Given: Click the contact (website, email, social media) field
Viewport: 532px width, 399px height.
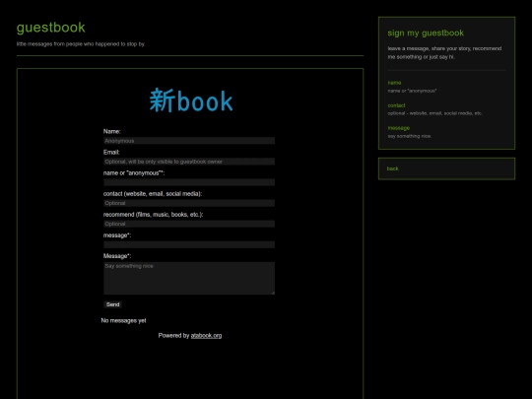Looking at the screenshot, I should pyautogui.click(x=189, y=203).
